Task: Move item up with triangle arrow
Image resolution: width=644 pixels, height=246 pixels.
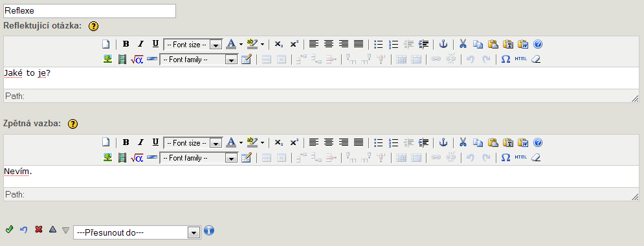Action: pyautogui.click(x=52, y=229)
